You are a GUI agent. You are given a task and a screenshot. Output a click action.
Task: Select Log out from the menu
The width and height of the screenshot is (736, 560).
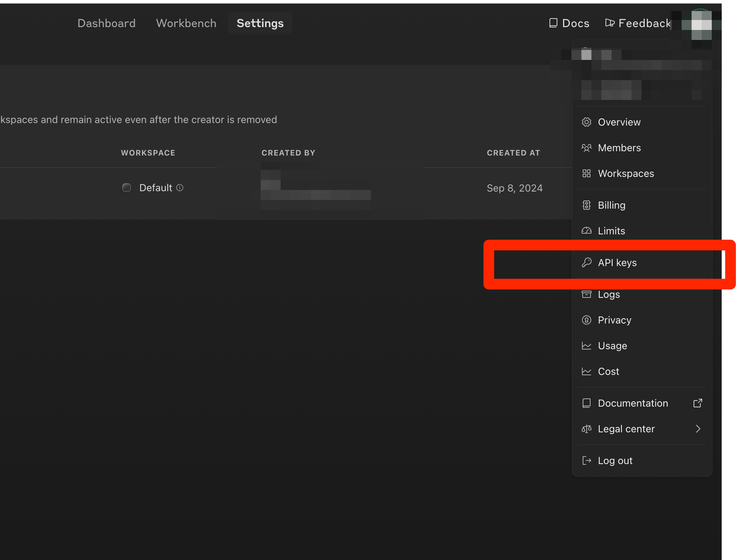615,460
